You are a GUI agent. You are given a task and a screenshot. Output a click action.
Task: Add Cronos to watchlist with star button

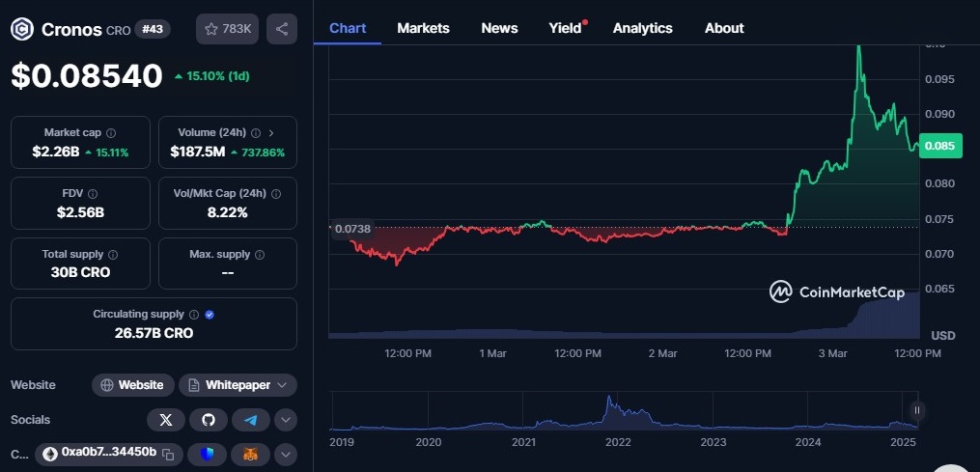[x=228, y=29]
